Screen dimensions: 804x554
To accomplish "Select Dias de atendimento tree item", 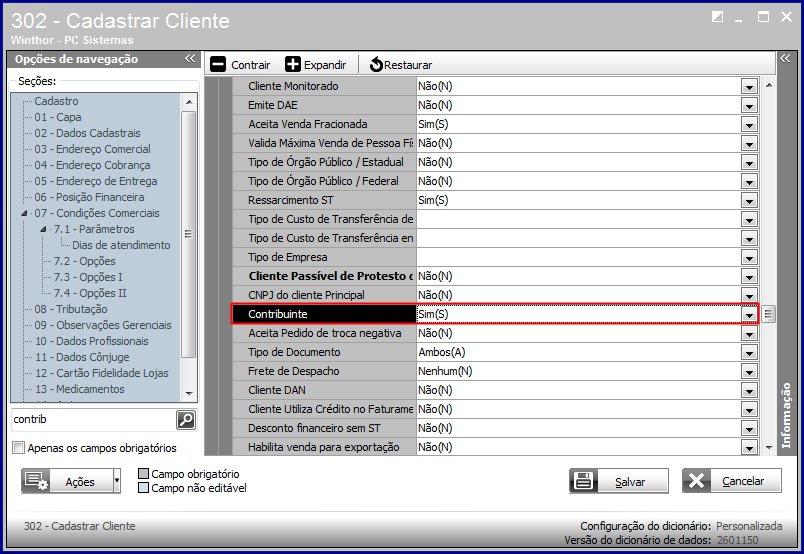I will pos(121,245).
